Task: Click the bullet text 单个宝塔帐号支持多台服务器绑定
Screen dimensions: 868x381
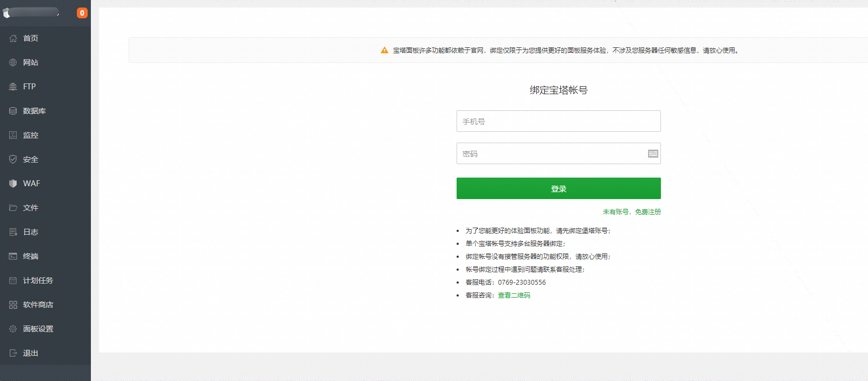Action: (x=516, y=244)
